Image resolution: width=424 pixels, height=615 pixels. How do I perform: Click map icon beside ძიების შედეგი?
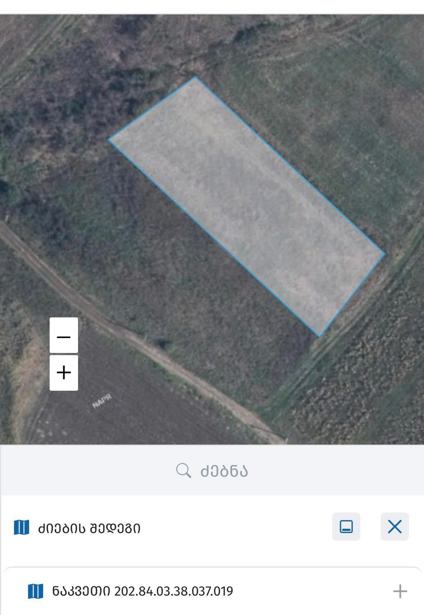point(21,528)
